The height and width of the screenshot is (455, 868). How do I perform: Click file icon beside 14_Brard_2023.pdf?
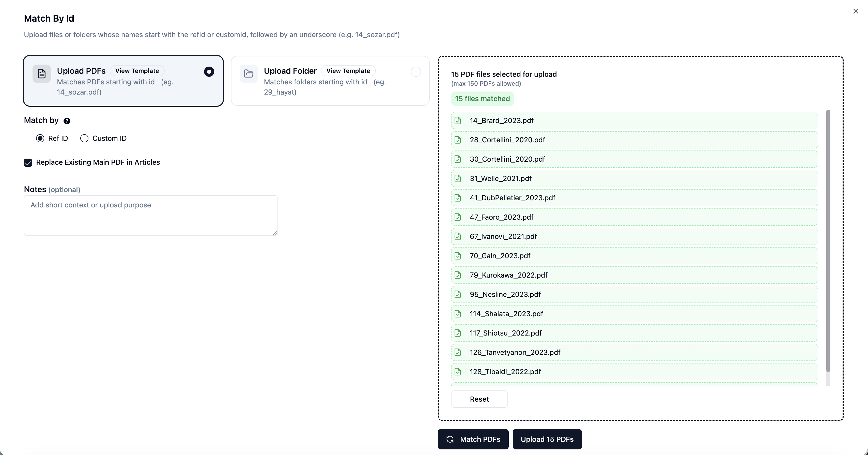pyautogui.click(x=458, y=121)
